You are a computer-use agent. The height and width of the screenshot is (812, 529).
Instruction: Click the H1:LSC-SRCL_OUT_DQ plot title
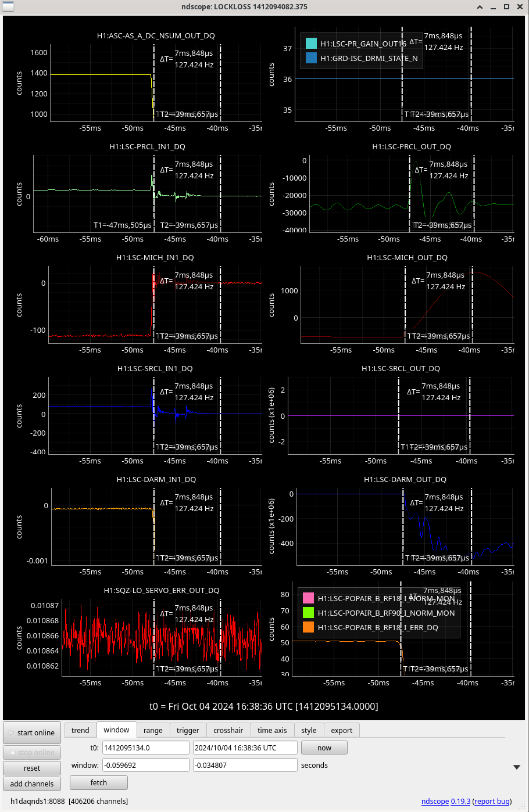(x=401, y=368)
